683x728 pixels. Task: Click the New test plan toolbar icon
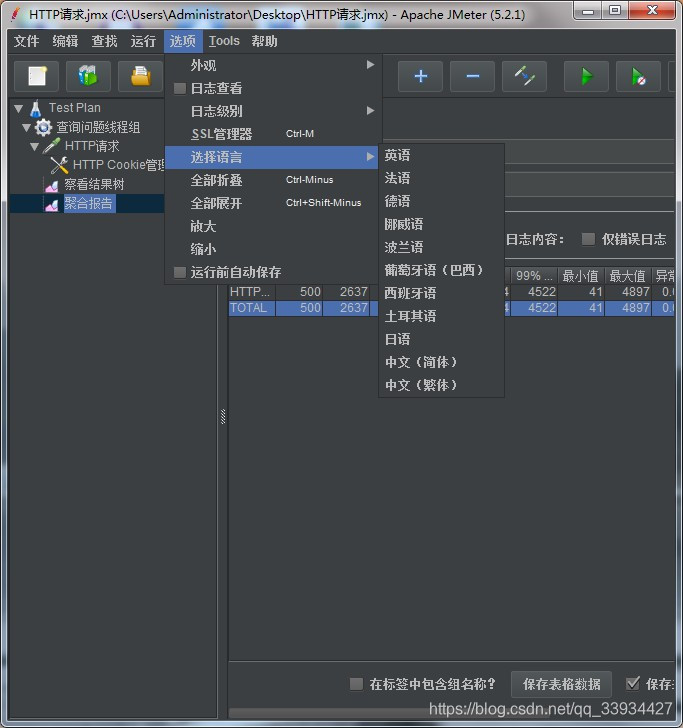coord(37,76)
